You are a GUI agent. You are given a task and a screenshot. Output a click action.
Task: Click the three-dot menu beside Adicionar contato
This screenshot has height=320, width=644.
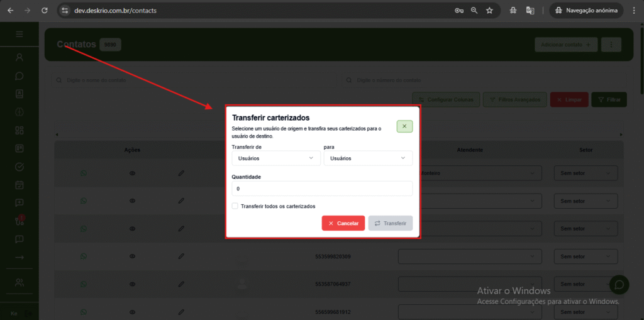coord(611,45)
